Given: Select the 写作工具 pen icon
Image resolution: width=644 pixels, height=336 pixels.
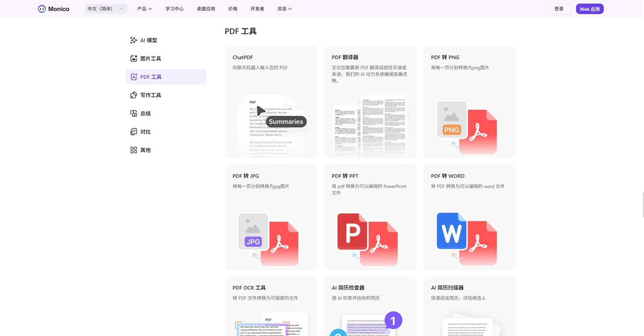Looking at the screenshot, I should (x=133, y=95).
